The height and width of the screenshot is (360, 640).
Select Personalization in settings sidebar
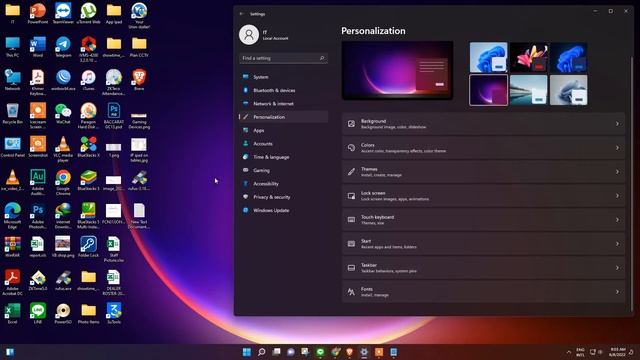(283, 117)
